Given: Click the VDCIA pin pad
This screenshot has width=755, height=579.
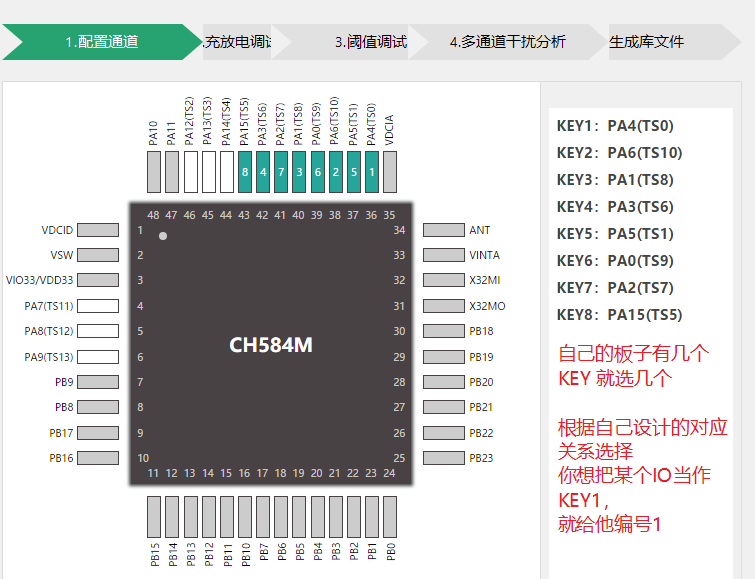Looking at the screenshot, I should pyautogui.click(x=390, y=172).
